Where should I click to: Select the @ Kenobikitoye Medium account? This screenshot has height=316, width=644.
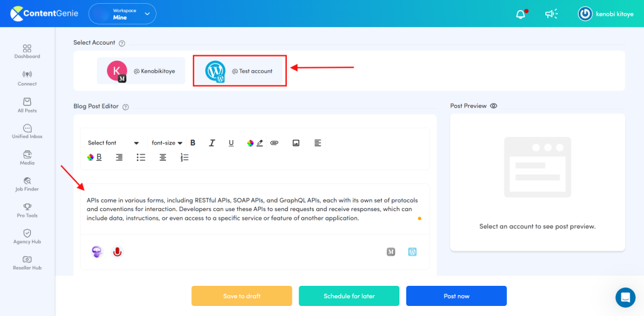pos(141,70)
